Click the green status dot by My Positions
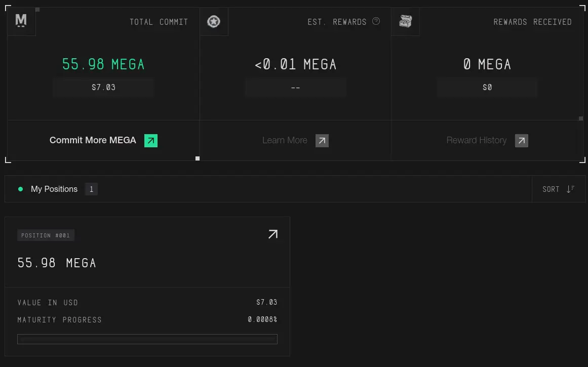The image size is (588, 367). point(21,189)
